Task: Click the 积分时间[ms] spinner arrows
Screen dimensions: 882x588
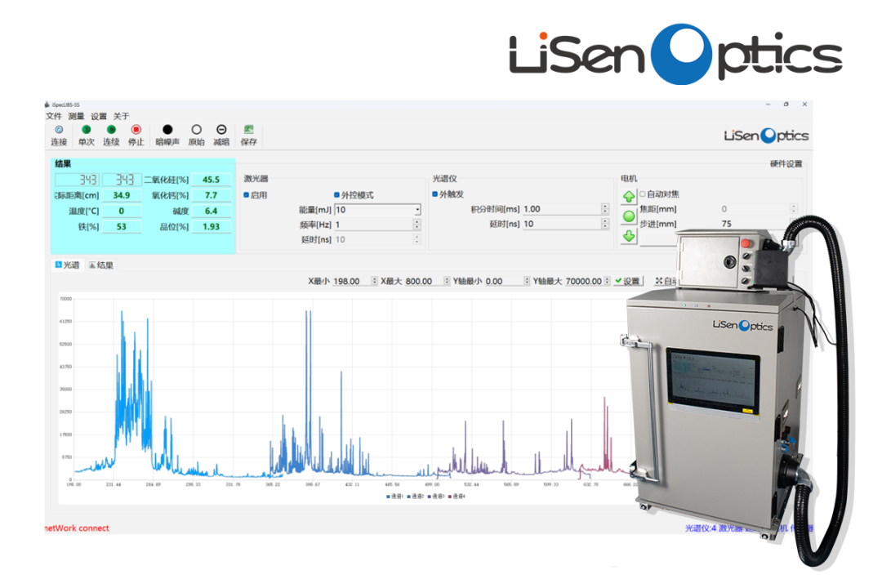Action: (x=604, y=209)
